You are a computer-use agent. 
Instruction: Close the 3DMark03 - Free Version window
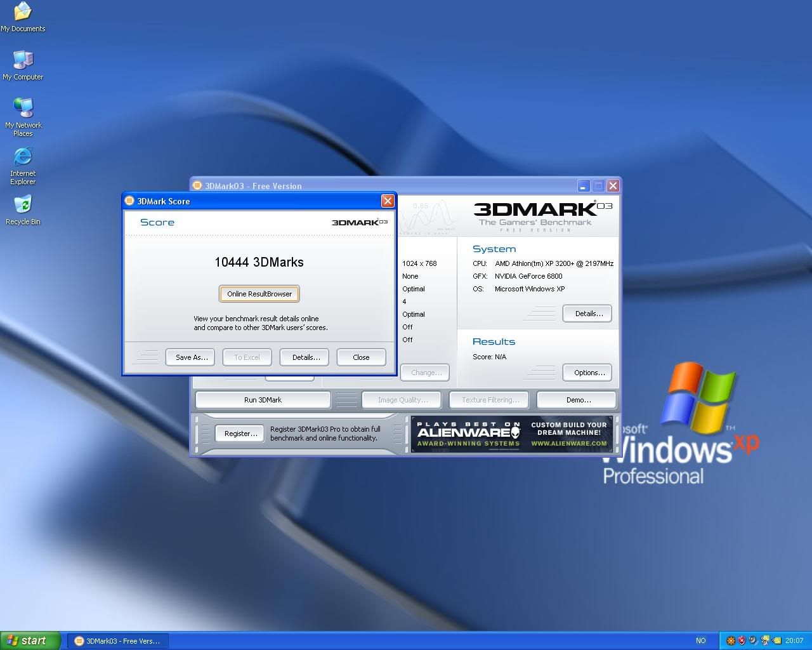pos(613,186)
